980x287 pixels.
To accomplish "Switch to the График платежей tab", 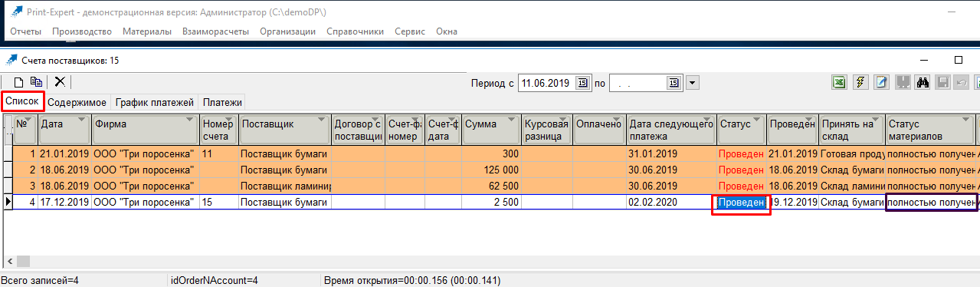I will click(x=155, y=102).
